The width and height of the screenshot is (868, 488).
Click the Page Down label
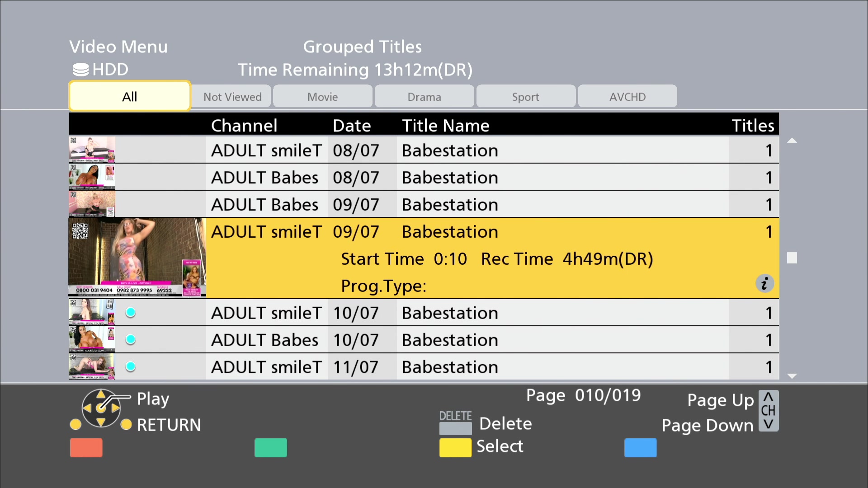[x=708, y=426]
